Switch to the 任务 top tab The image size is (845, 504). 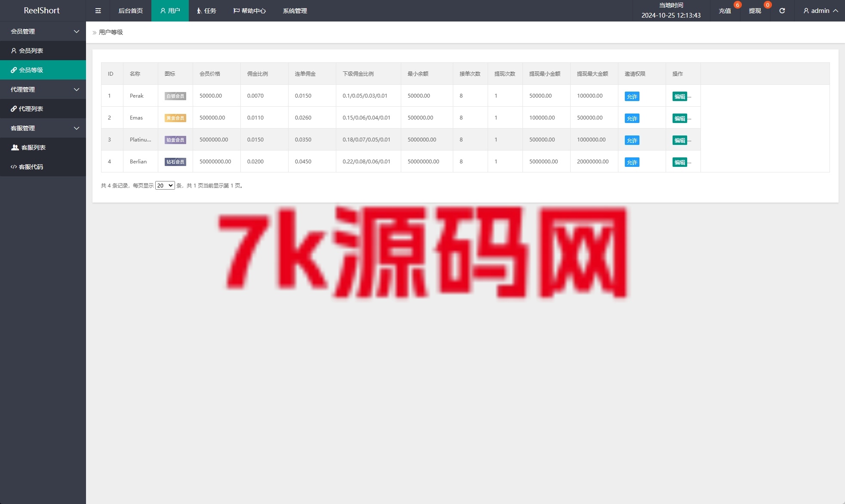click(x=206, y=11)
